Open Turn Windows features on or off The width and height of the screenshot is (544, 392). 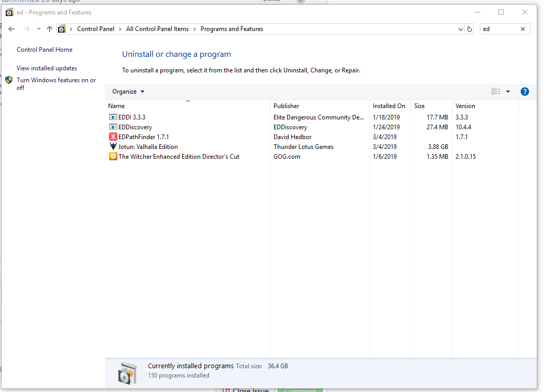pos(56,84)
